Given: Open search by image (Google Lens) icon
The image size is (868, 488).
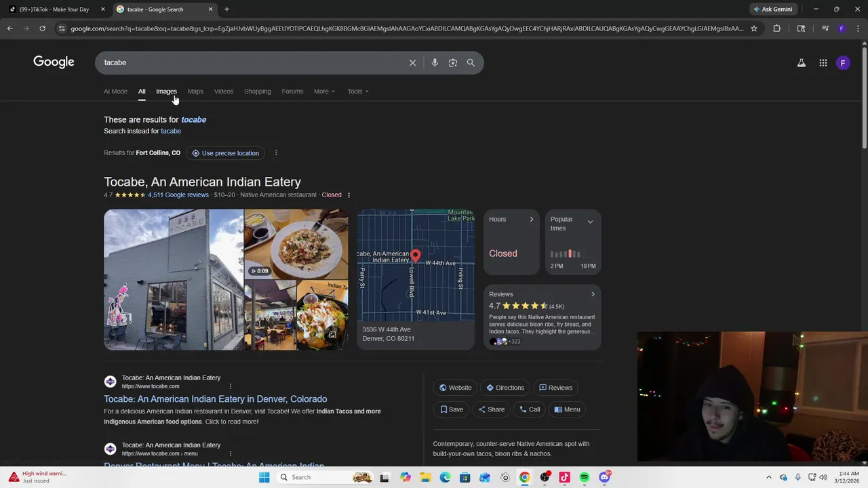Looking at the screenshot, I should (x=453, y=62).
